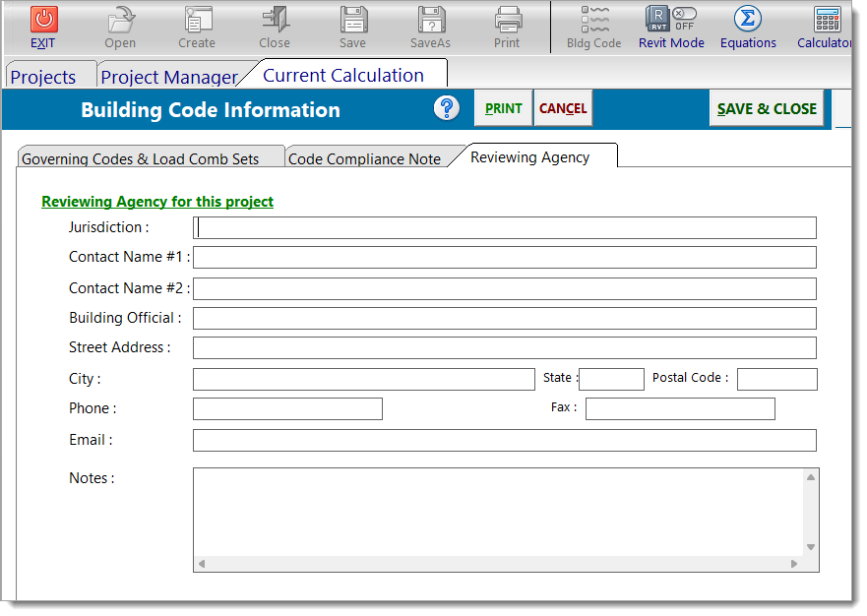The width and height of the screenshot is (867, 616).
Task: Click the PRINT button
Action: (503, 108)
